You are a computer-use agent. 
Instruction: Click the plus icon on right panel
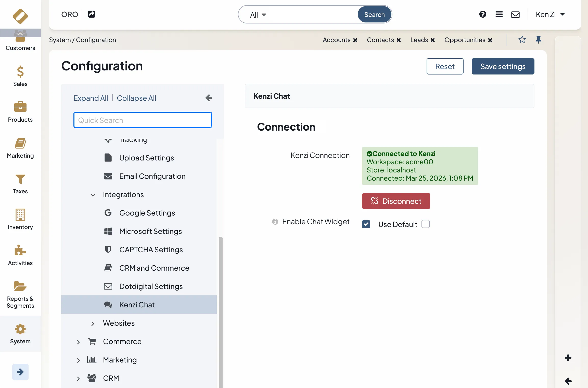point(568,358)
